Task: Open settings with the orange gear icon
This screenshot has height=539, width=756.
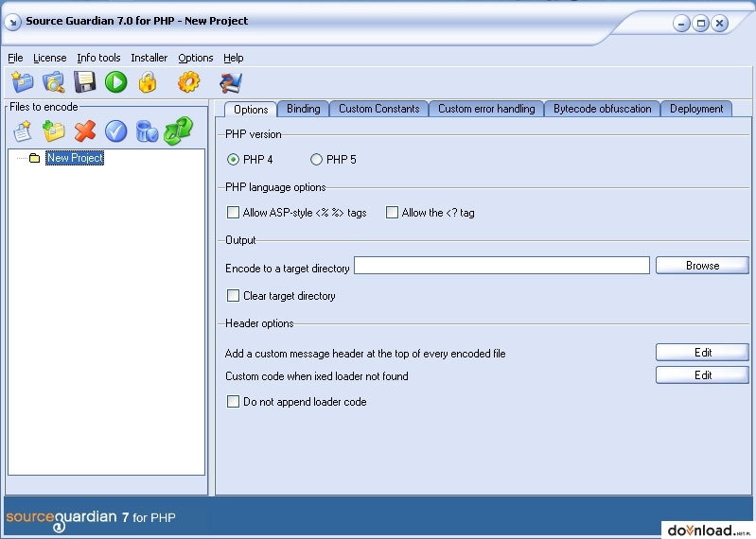Action: (x=188, y=82)
